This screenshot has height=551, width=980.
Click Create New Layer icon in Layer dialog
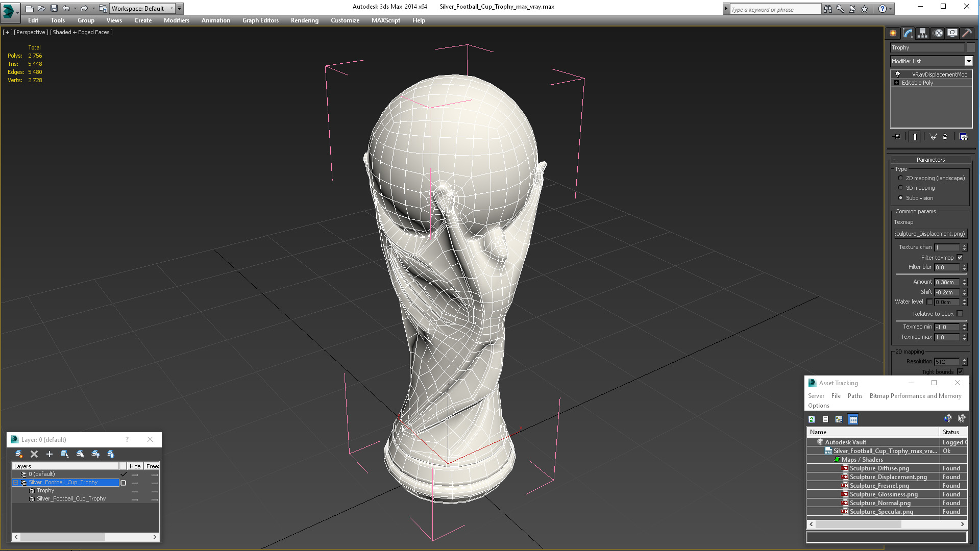(x=19, y=454)
